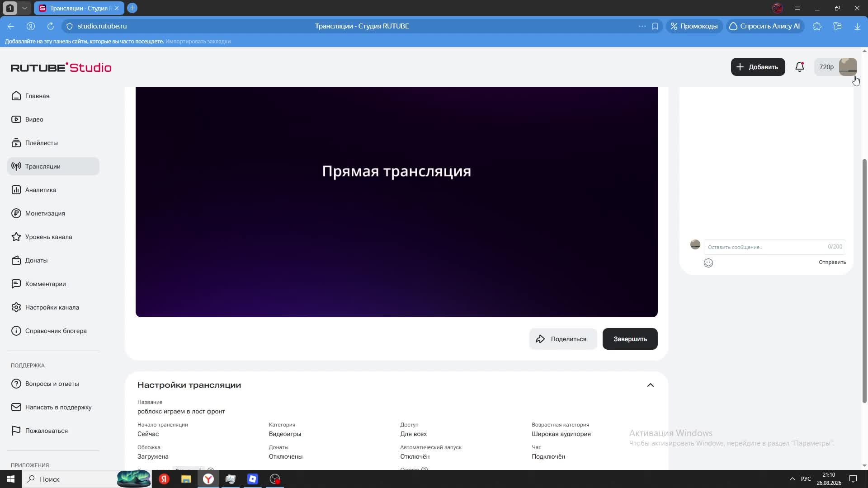Click the Yandex home button in toolbar
The height and width of the screenshot is (488, 868).
[x=31, y=26]
